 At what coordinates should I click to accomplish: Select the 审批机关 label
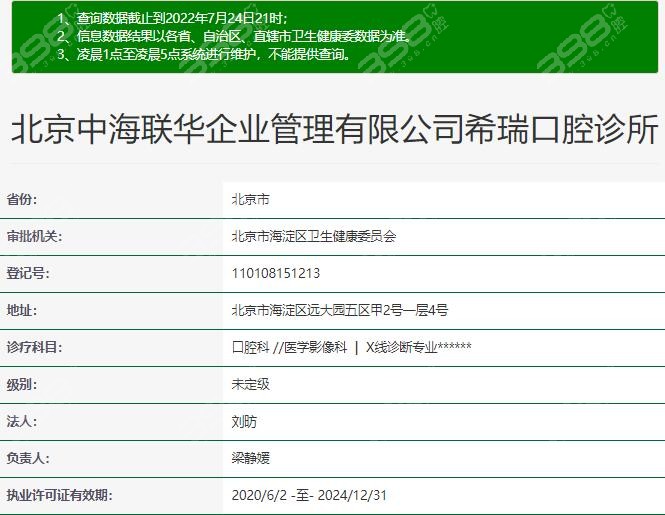click(x=34, y=236)
